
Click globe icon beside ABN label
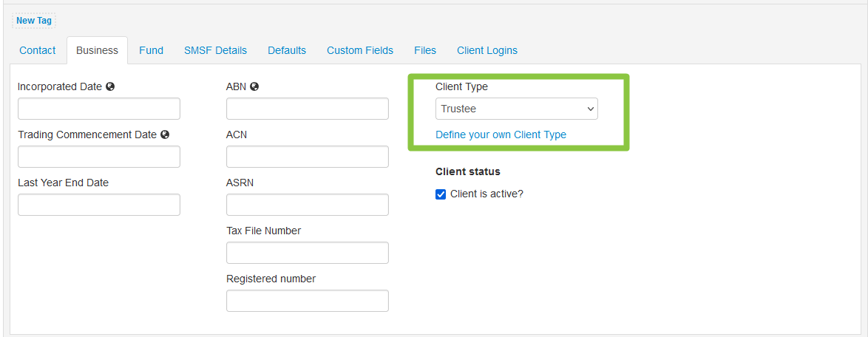pos(254,87)
